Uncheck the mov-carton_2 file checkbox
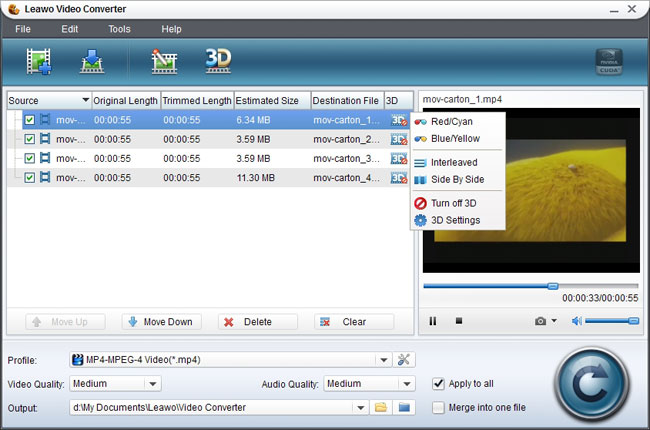Screen dimensions: 650x430 click(29, 139)
